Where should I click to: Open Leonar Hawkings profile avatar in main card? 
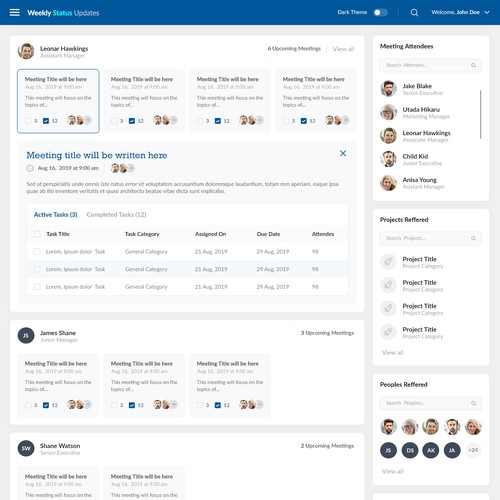coord(26,51)
